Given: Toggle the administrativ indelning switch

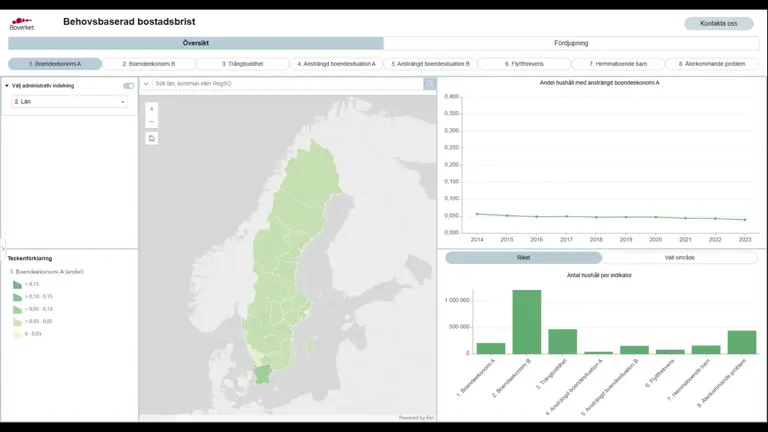Looking at the screenshot, I should [x=128, y=86].
